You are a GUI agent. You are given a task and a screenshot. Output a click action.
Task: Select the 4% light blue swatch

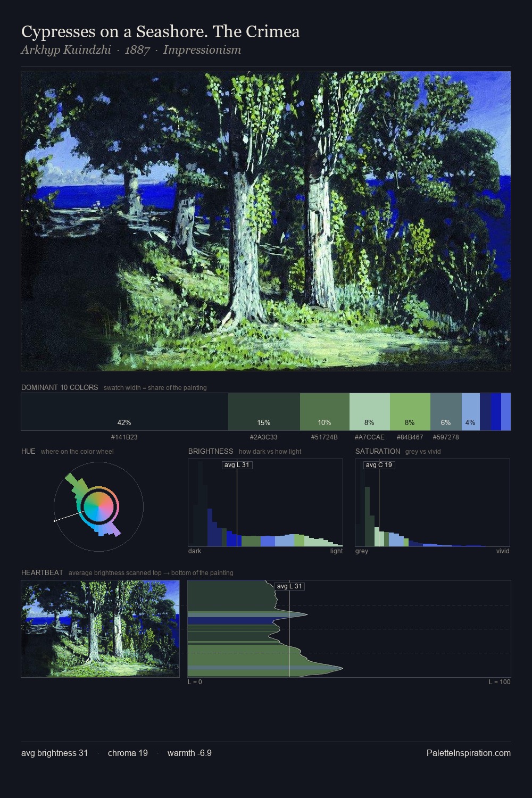471,412
